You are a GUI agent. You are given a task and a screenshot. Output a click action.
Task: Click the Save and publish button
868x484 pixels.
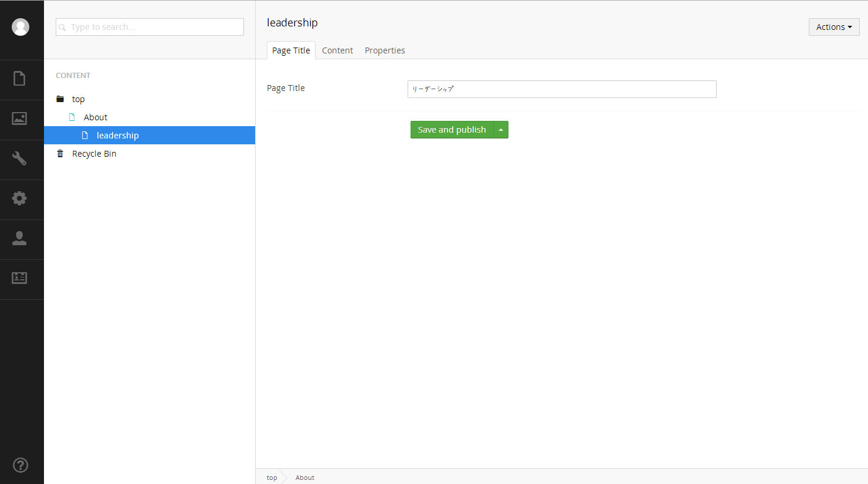(452, 130)
